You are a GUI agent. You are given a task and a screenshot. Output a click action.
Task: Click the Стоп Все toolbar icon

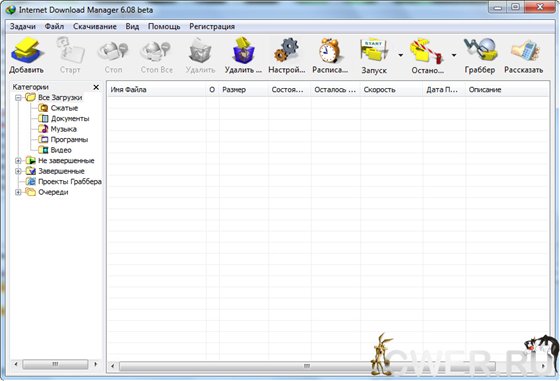(156, 51)
